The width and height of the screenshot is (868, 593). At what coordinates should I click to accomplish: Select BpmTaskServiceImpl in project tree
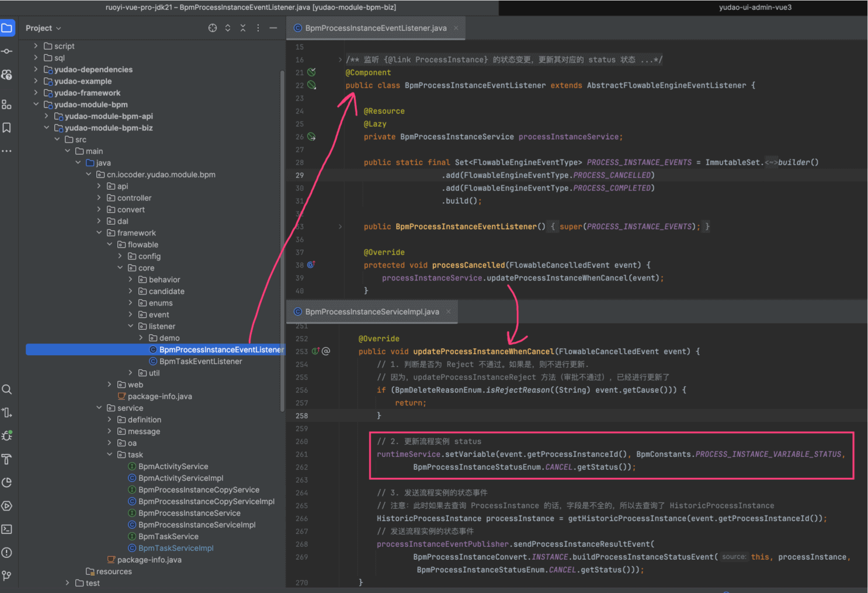click(175, 548)
